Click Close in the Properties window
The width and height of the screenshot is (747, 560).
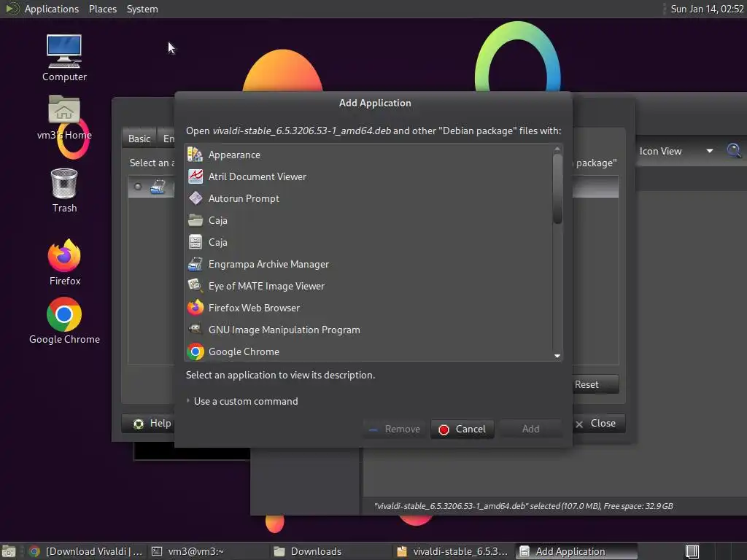tap(599, 424)
